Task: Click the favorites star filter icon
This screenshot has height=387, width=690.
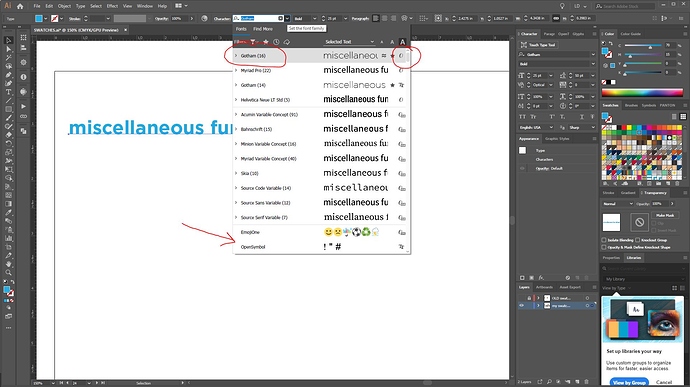Action: (x=265, y=42)
